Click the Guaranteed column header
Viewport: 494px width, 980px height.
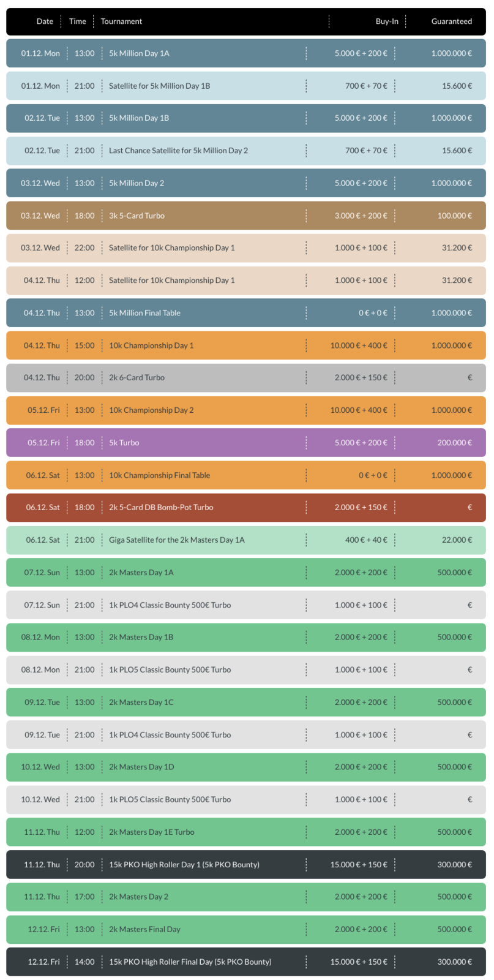pyautogui.click(x=451, y=21)
